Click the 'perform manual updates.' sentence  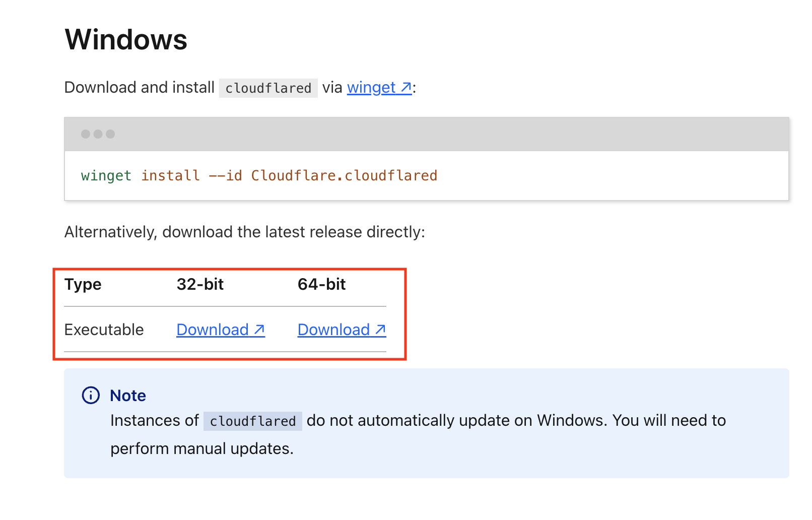[202, 448]
